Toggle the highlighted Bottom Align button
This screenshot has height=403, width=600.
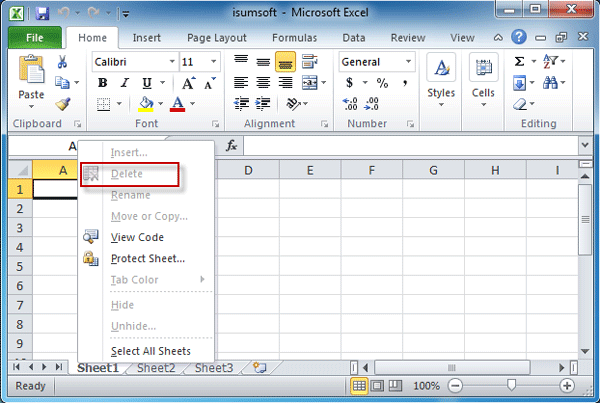coord(285,62)
